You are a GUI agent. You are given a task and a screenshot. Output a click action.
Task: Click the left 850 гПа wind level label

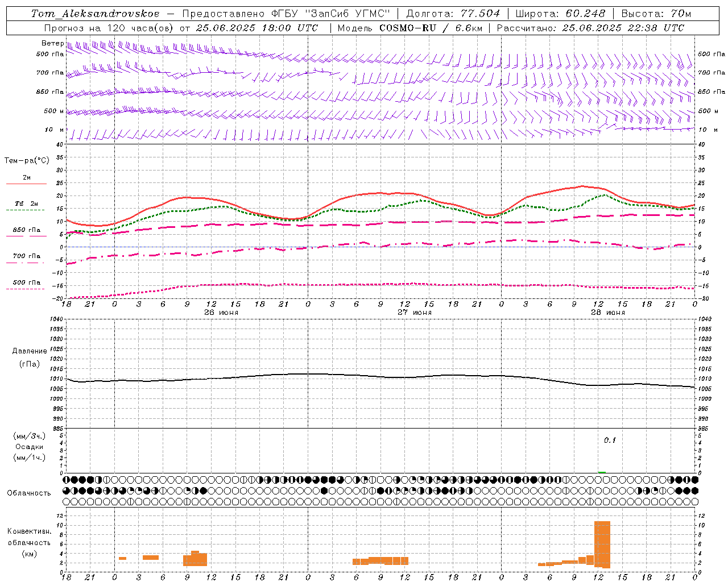point(50,92)
